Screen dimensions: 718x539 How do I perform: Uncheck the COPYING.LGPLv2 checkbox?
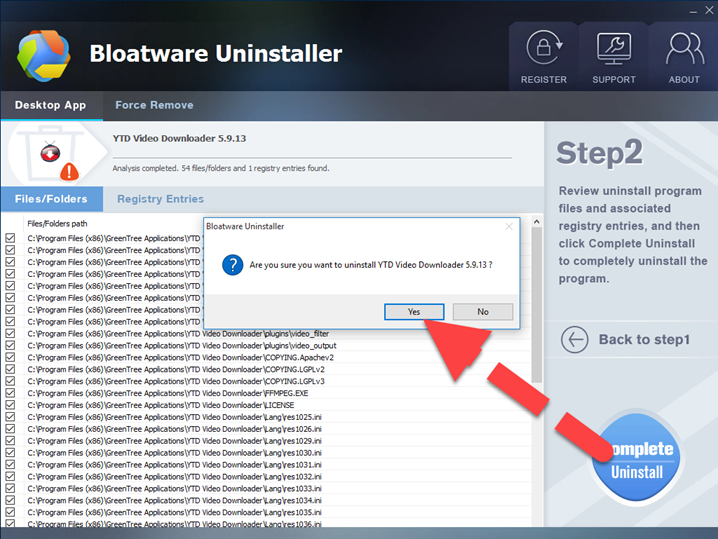pyautogui.click(x=10, y=369)
